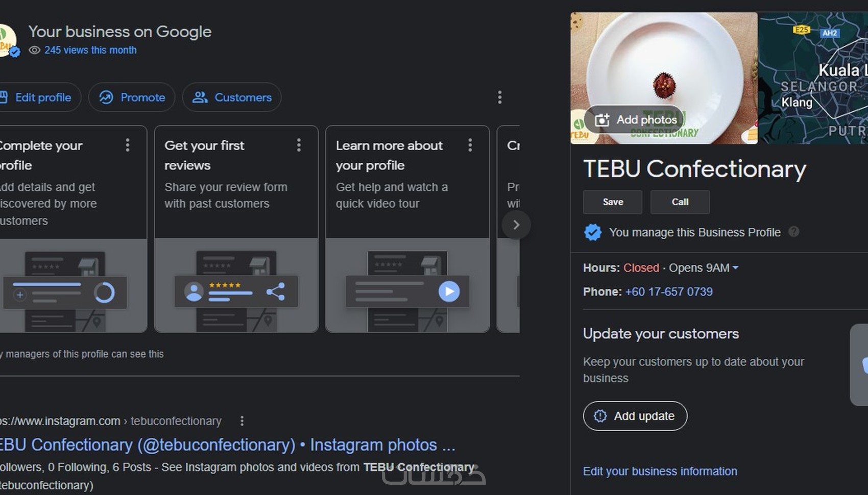The height and width of the screenshot is (495, 868).
Task: Click the Add update button
Action: point(635,416)
